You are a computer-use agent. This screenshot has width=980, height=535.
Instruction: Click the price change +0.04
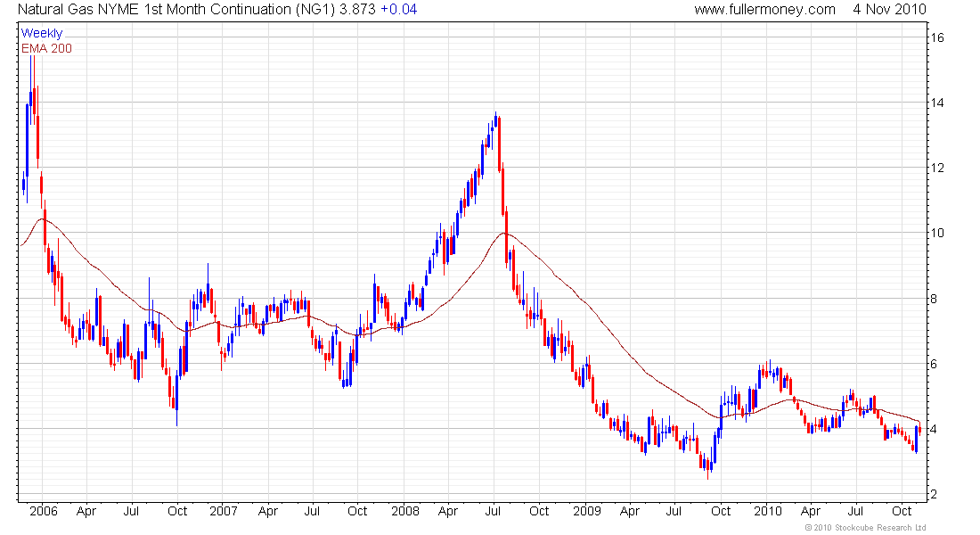coord(399,10)
